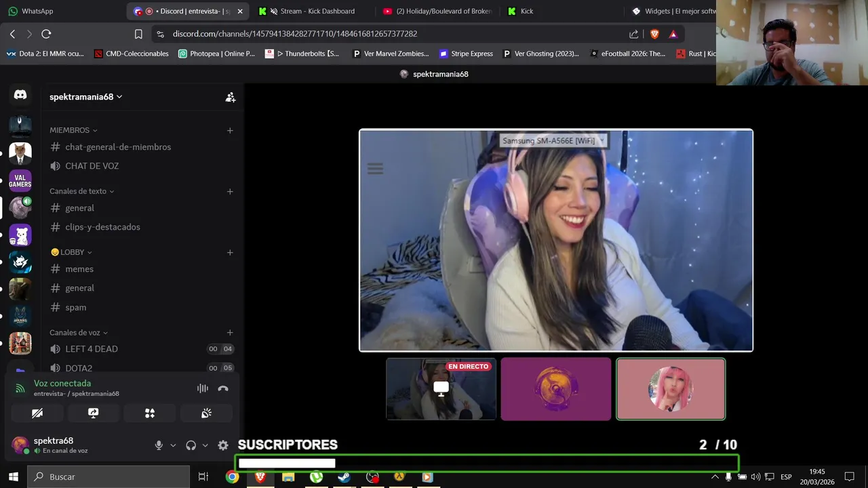Select the pink-haired participant tile
The image size is (868, 488).
point(671,389)
